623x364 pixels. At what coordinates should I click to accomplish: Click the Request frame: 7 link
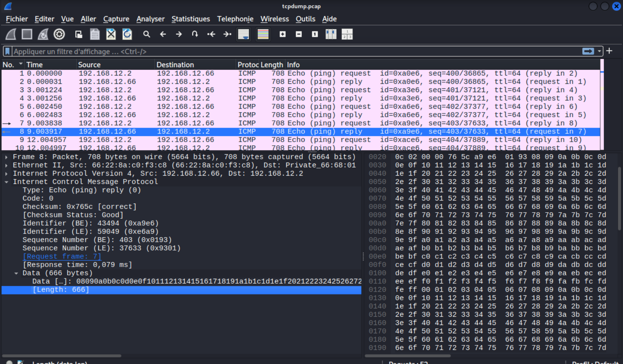click(62, 256)
